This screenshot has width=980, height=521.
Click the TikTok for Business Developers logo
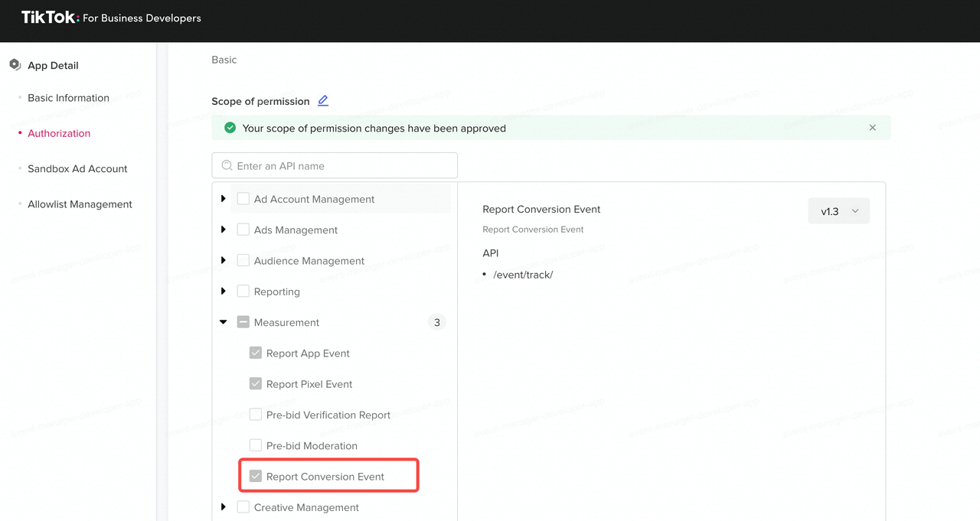[111, 18]
